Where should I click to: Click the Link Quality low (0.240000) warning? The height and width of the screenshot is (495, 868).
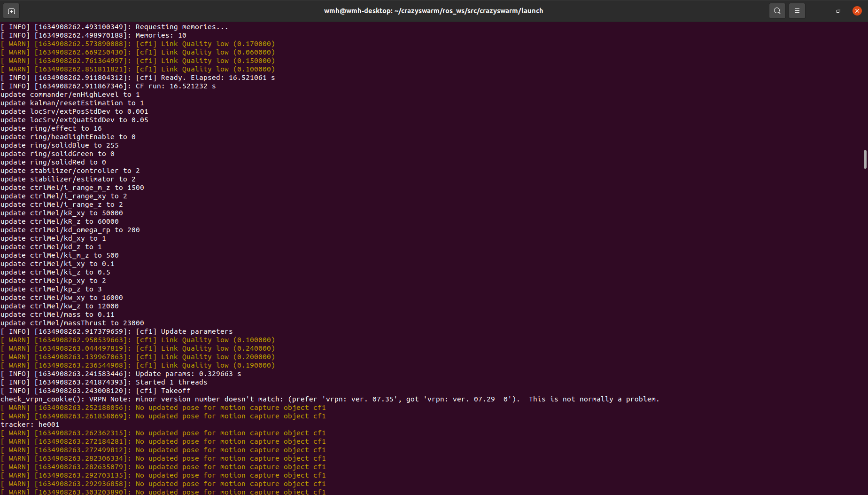138,348
